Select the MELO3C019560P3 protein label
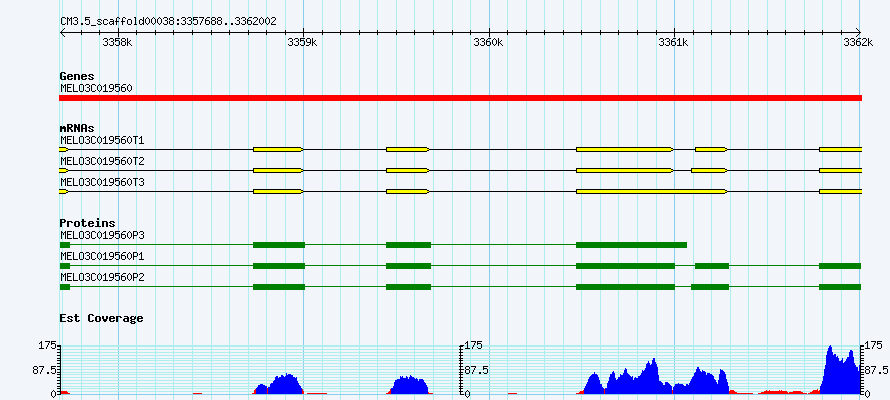Image resolution: width=890 pixels, height=400 pixels. (x=102, y=235)
